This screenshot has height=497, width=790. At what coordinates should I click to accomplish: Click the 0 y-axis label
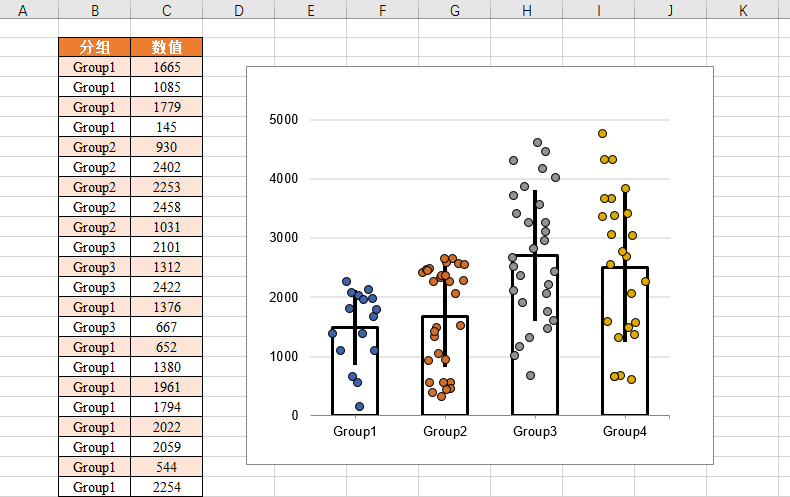295,415
